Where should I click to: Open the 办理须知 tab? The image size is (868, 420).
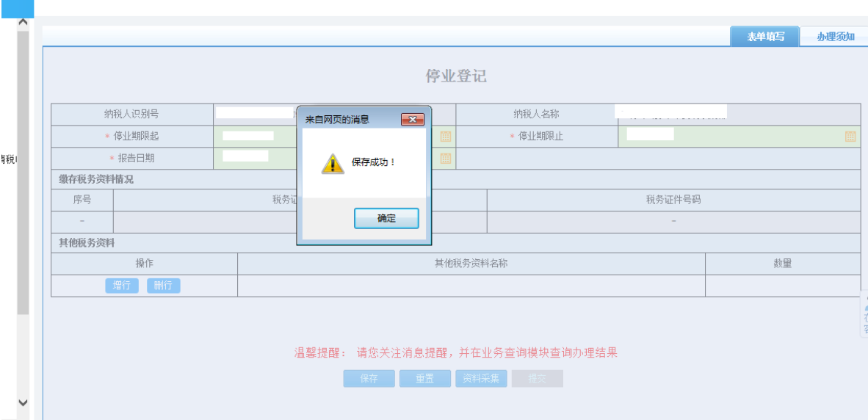[x=835, y=37]
